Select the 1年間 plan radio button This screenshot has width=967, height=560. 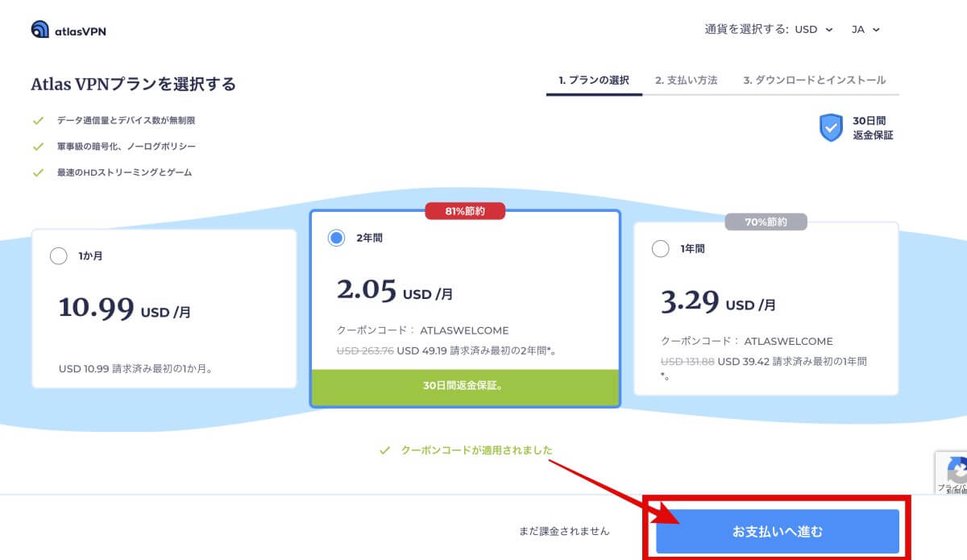click(x=661, y=249)
